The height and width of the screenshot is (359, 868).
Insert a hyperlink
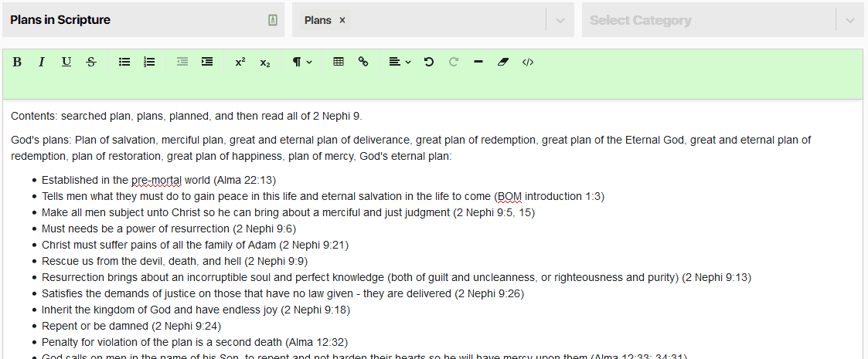click(x=363, y=62)
